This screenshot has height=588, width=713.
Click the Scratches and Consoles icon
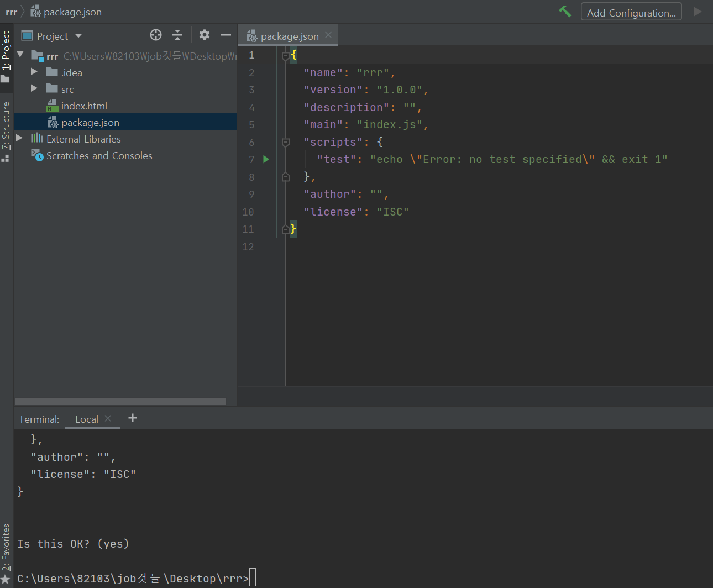(x=37, y=155)
